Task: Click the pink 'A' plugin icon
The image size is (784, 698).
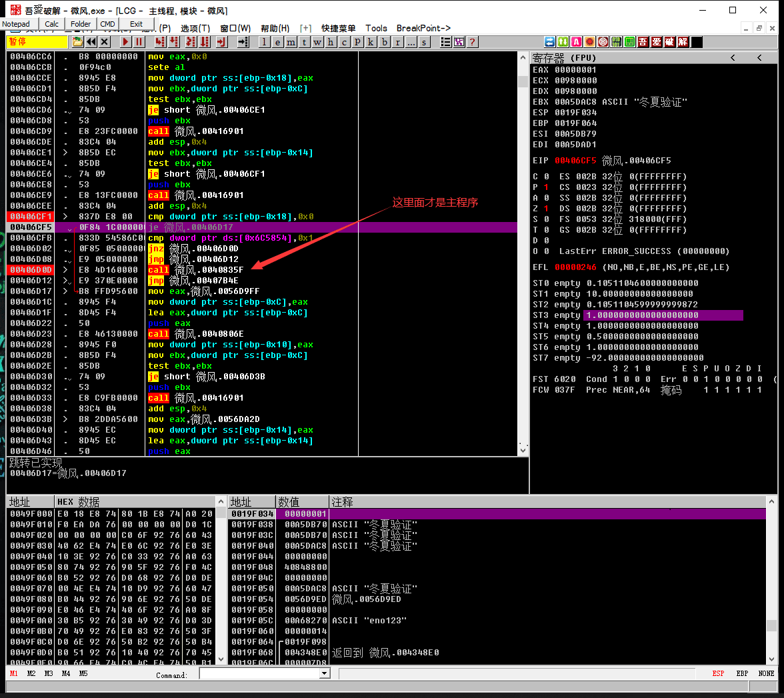Action: [x=577, y=42]
